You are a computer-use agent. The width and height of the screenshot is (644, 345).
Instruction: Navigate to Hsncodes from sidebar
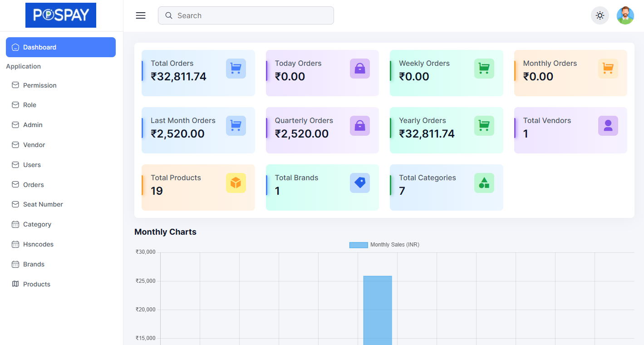[38, 244]
